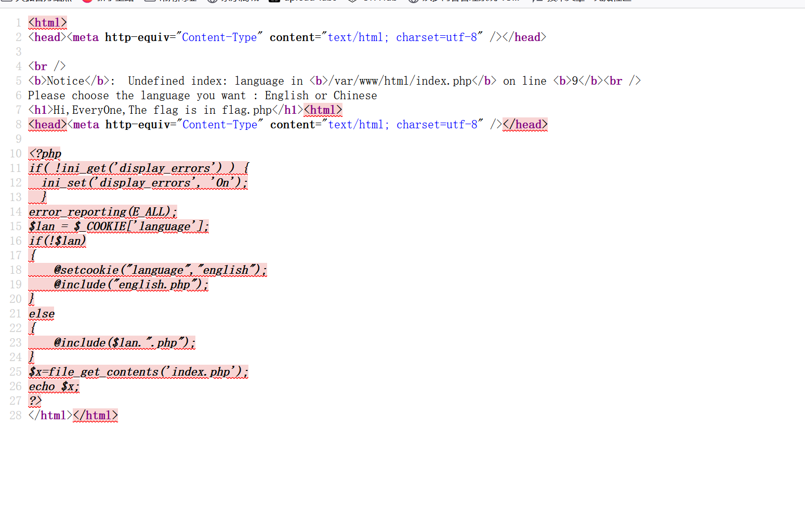The image size is (805, 532).
Task: Click line number 28 in the gutter
Action: (x=16, y=416)
